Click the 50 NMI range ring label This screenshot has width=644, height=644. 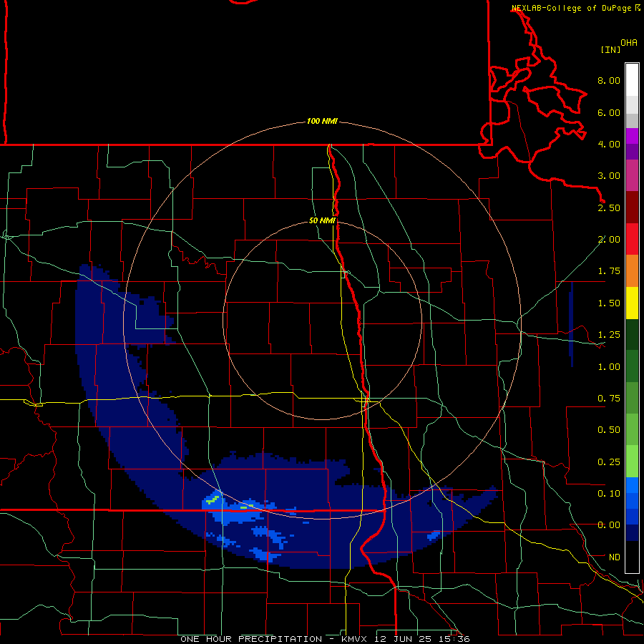[x=322, y=220]
